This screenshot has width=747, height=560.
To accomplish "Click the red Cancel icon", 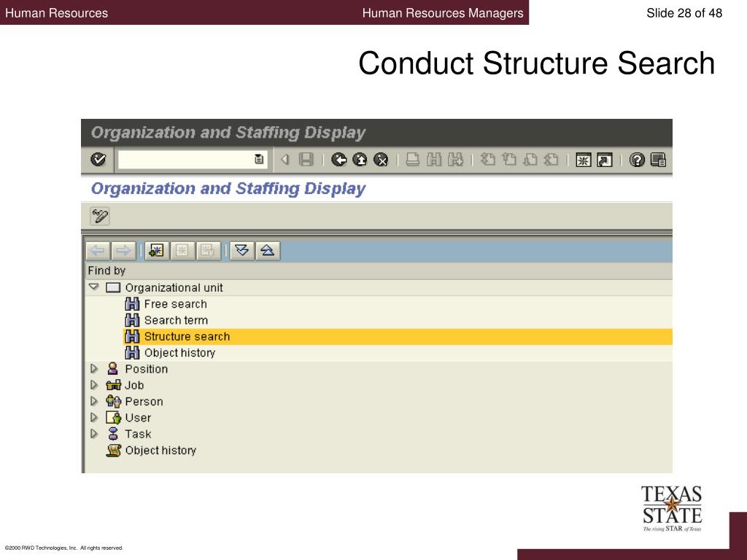I will [381, 160].
